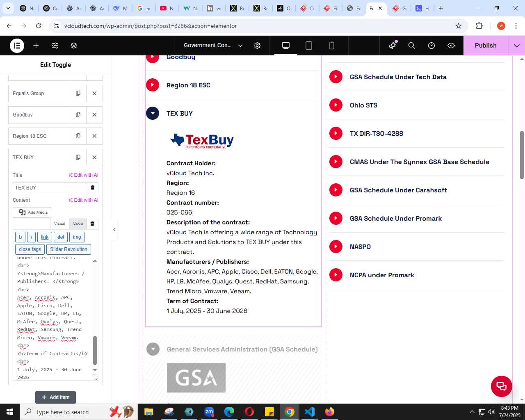This screenshot has height=420, width=525.
Task: Click the Slider Revolution button
Action: (x=68, y=249)
